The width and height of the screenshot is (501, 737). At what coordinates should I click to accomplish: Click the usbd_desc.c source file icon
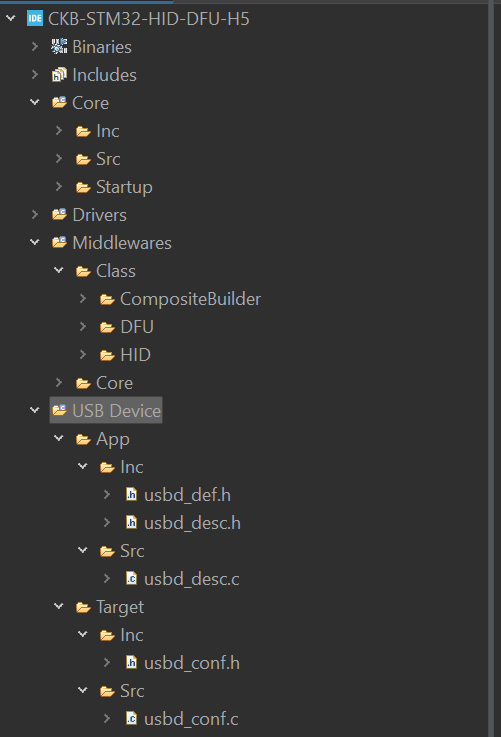click(132, 579)
